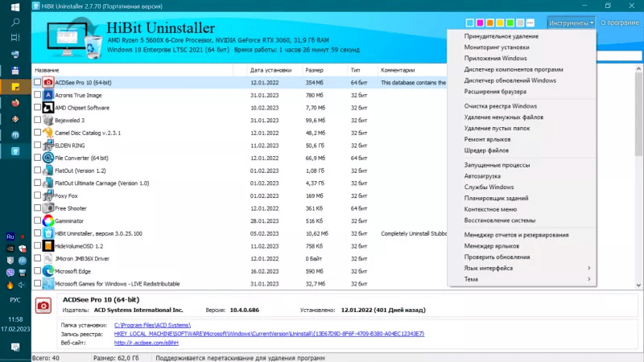Viewport: 644px width, 362px height.
Task: Click the large ACDSee camera icon in details
Action: (43, 306)
